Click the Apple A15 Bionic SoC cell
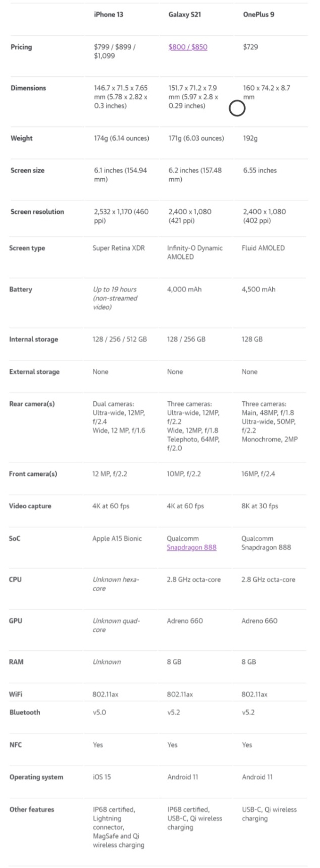Screen dimensions: 320x868 (117, 538)
